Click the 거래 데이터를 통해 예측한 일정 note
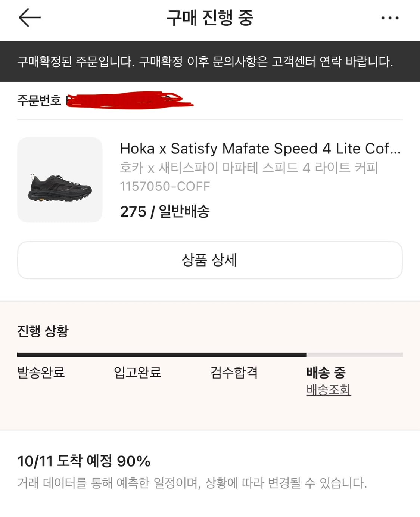 point(192,483)
